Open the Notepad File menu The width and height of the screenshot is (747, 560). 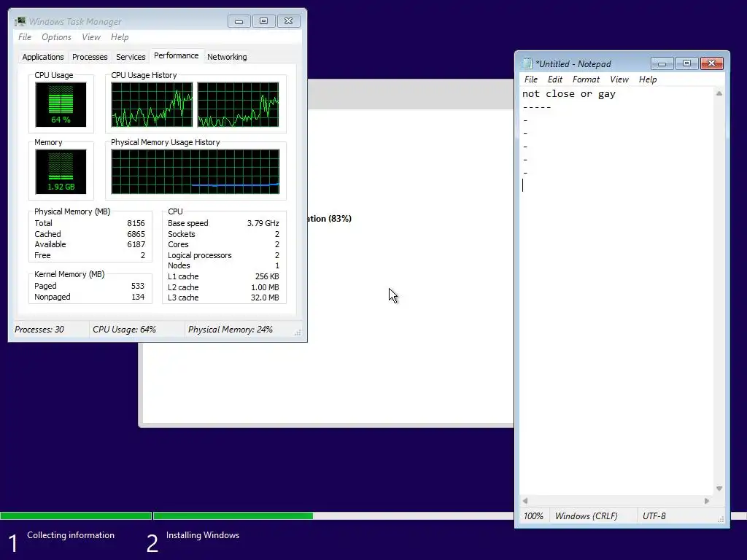[531, 79]
